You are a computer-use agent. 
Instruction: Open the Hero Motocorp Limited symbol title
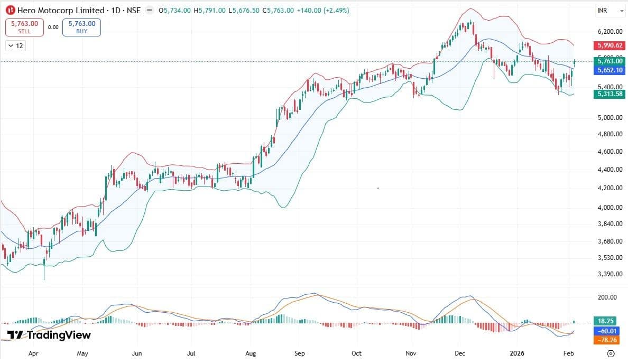coord(79,11)
